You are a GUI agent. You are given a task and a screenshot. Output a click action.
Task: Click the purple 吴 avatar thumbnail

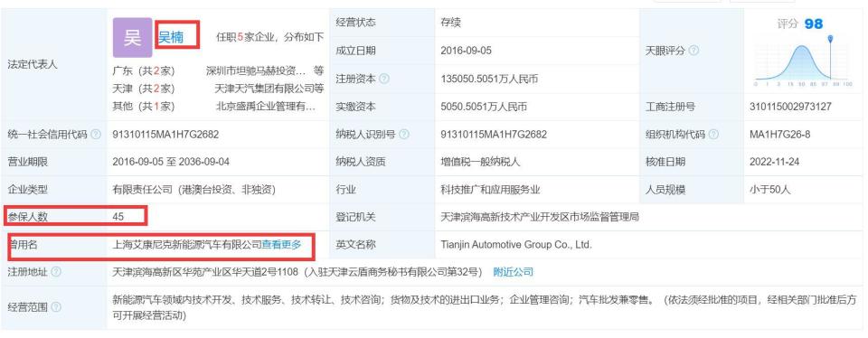coord(132,38)
